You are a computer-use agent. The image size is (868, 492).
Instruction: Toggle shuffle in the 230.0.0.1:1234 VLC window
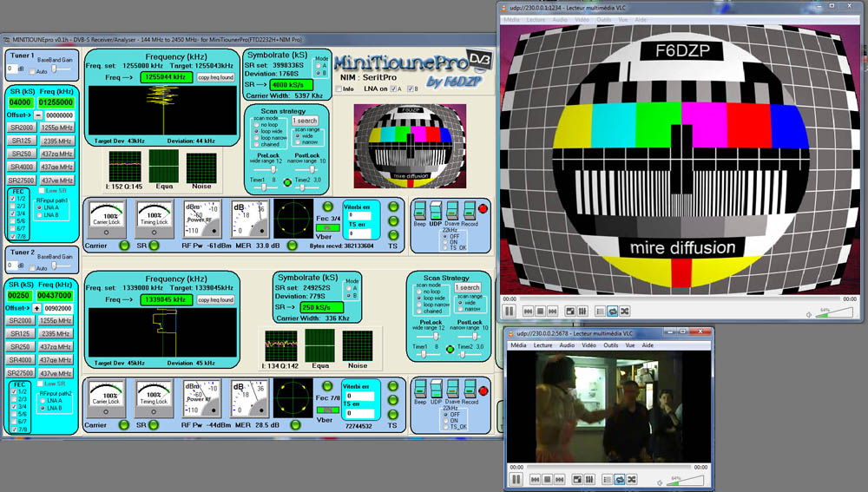(x=625, y=312)
